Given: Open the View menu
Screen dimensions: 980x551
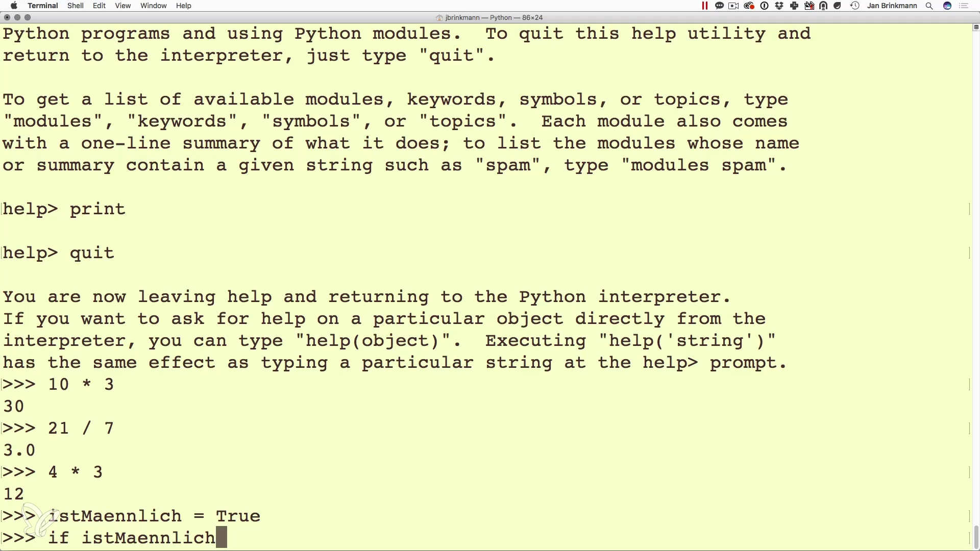Looking at the screenshot, I should (x=122, y=6).
